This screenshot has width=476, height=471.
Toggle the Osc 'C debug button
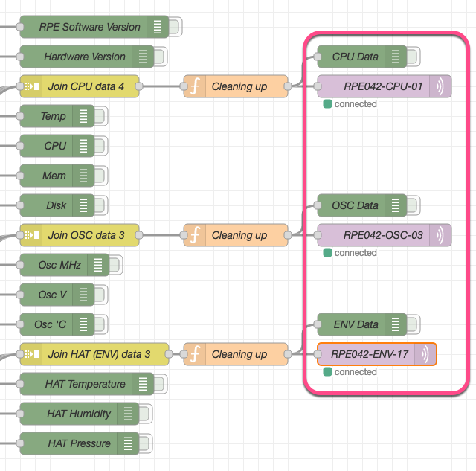101,324
